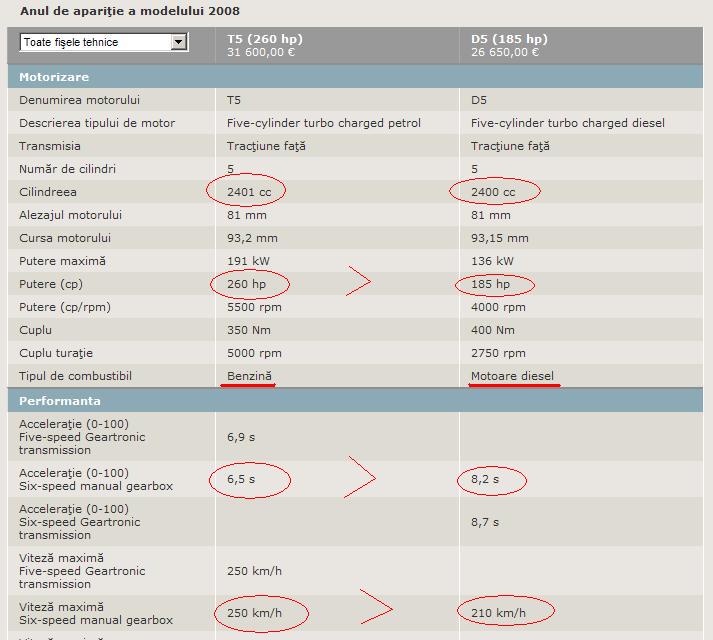This screenshot has width=713, height=640.
Task: Click '250 km/h' in the Five-speed Geartronic row
Action: click(x=255, y=571)
